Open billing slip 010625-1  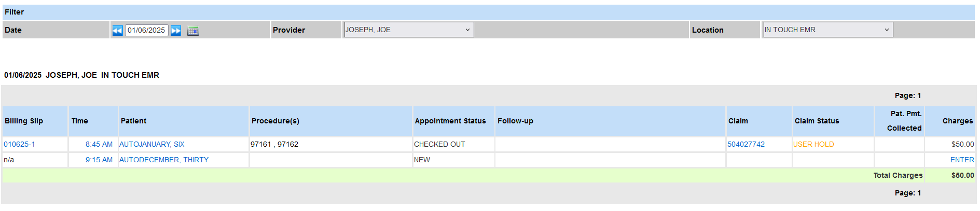20,144
